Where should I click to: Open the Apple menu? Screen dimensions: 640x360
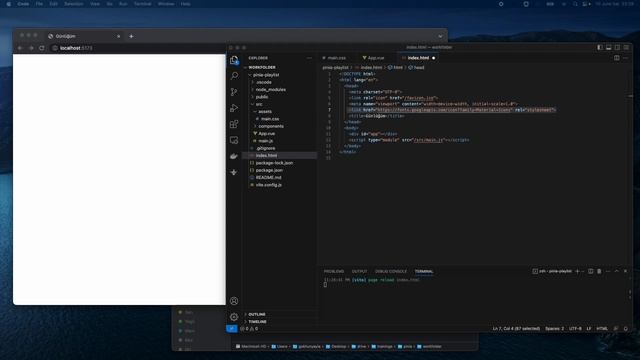click(9, 4)
